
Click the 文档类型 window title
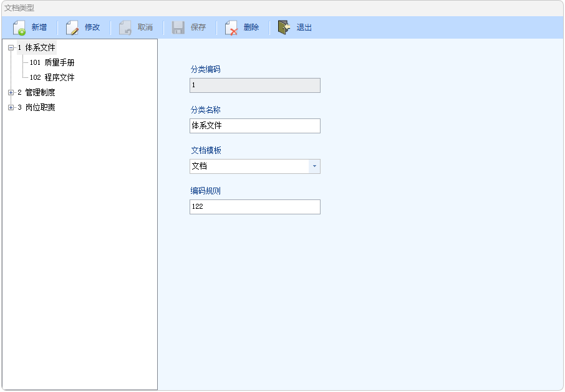coord(19,8)
